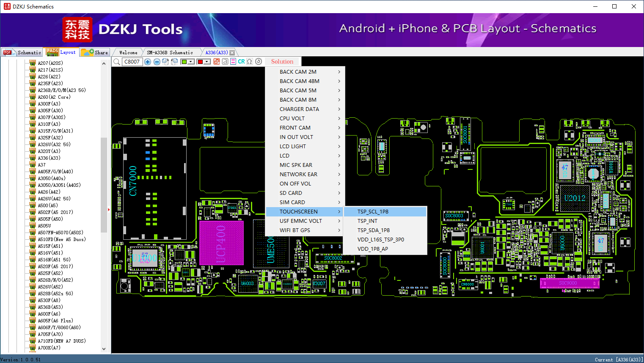The height and width of the screenshot is (363, 644).
Task: Click the PADS icon beside A500(A5)
Action: click(x=33, y=205)
